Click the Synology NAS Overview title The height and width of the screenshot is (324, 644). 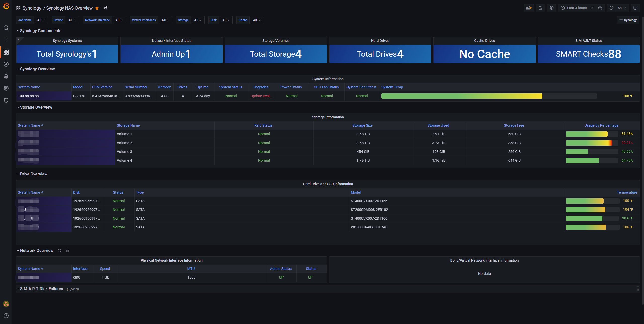point(69,8)
